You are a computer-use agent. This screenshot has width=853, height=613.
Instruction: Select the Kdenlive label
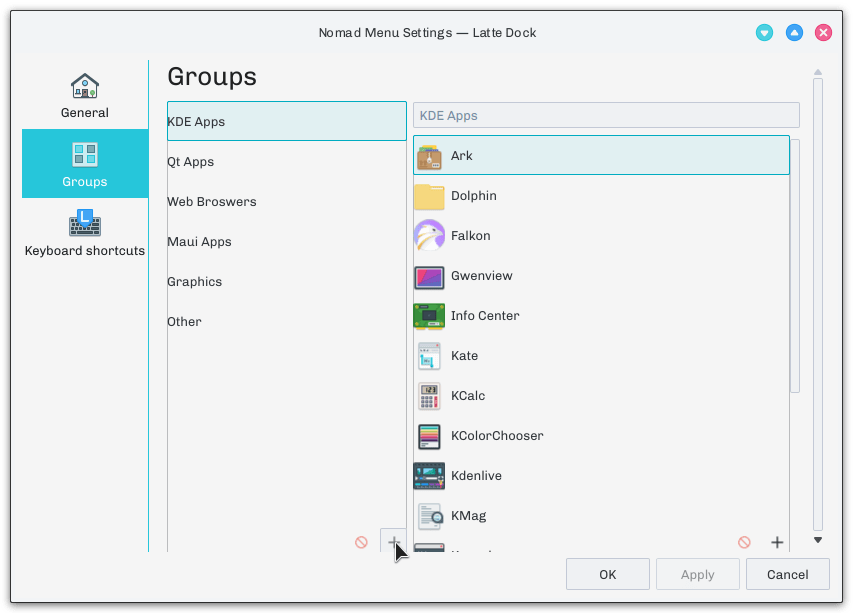[x=477, y=475]
